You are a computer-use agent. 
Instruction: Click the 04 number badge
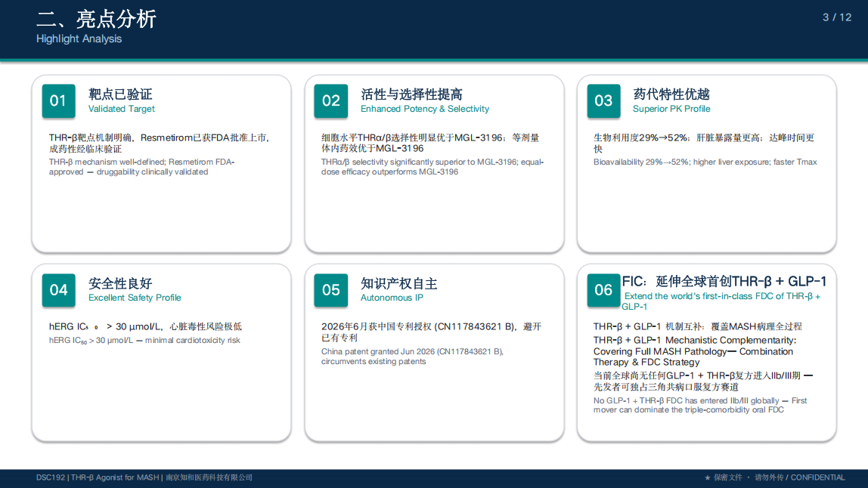(59, 290)
